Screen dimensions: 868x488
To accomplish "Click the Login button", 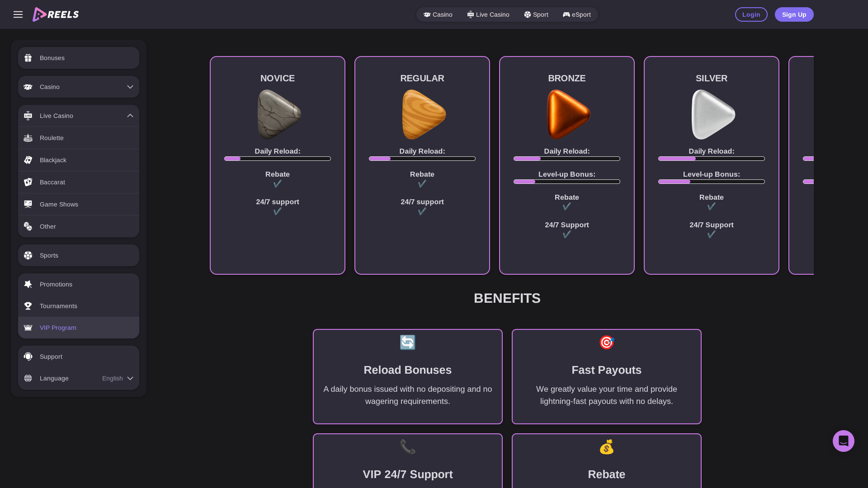I will pyautogui.click(x=751, y=14).
